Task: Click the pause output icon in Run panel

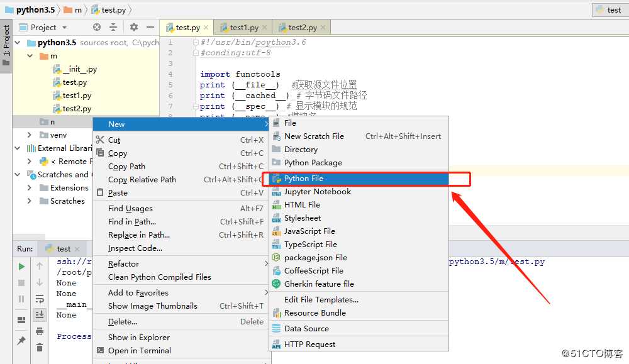Action: (21, 299)
